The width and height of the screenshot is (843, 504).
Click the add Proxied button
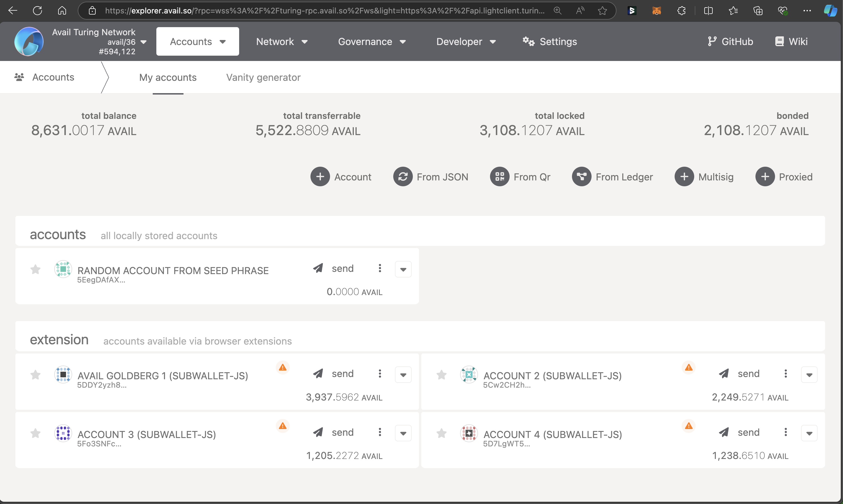pyautogui.click(x=765, y=176)
